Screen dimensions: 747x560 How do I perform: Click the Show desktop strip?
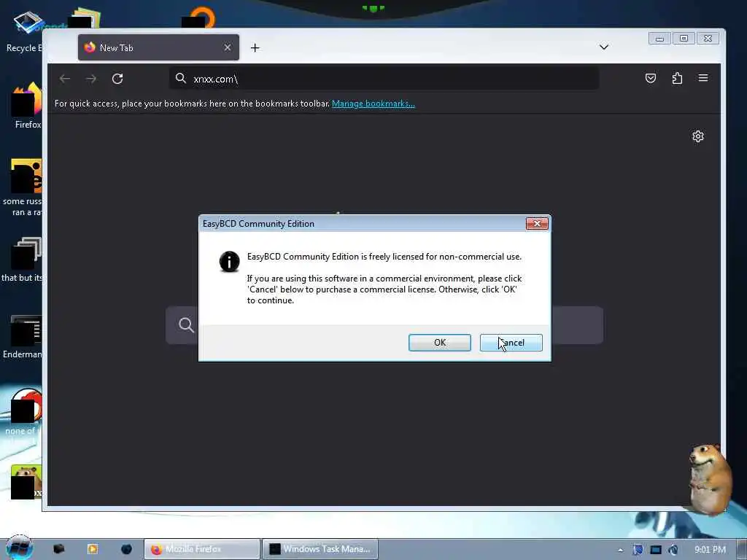click(x=742, y=549)
